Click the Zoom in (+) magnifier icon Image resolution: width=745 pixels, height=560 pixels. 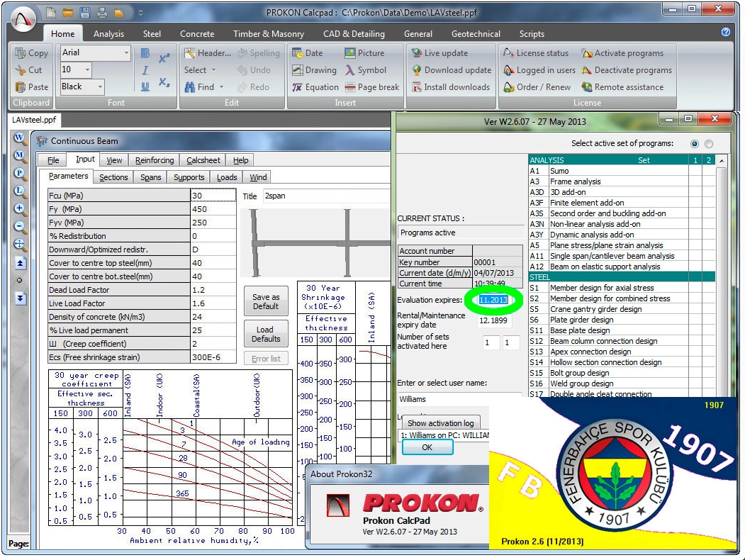[x=19, y=209]
